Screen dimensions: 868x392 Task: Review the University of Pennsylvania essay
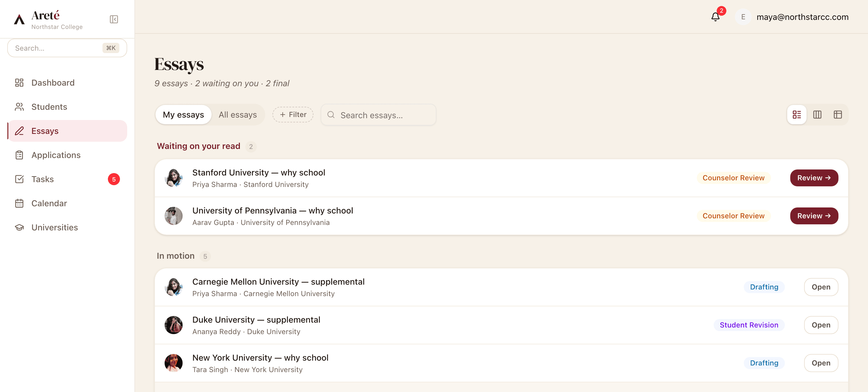point(814,216)
